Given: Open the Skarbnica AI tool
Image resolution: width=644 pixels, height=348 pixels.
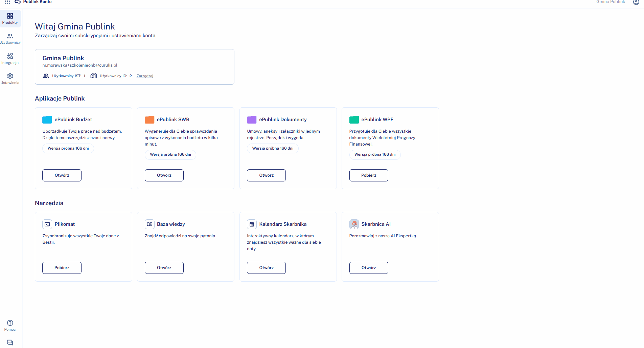Looking at the screenshot, I should pos(369,268).
